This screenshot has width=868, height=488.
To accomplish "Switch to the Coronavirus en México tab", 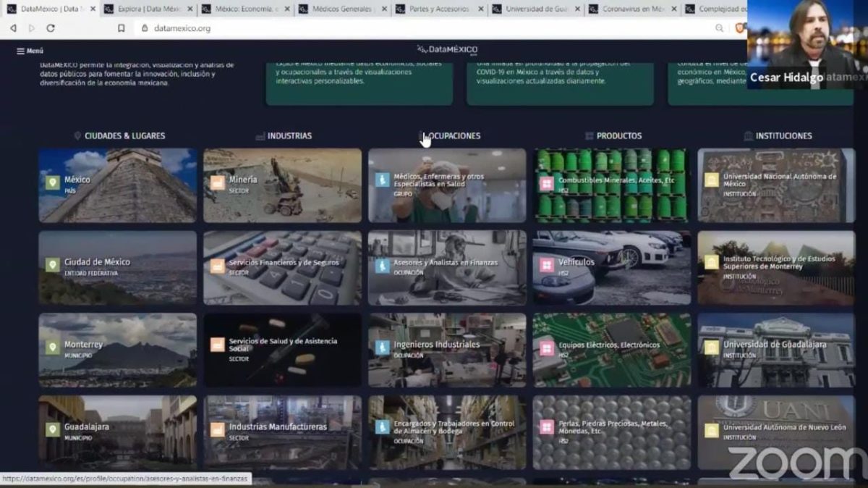I will (x=630, y=9).
